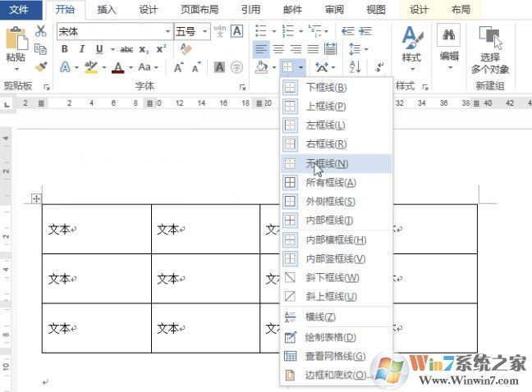Select the Format Painter brush icon
The width and height of the screenshot is (532, 392).
click(x=41, y=66)
